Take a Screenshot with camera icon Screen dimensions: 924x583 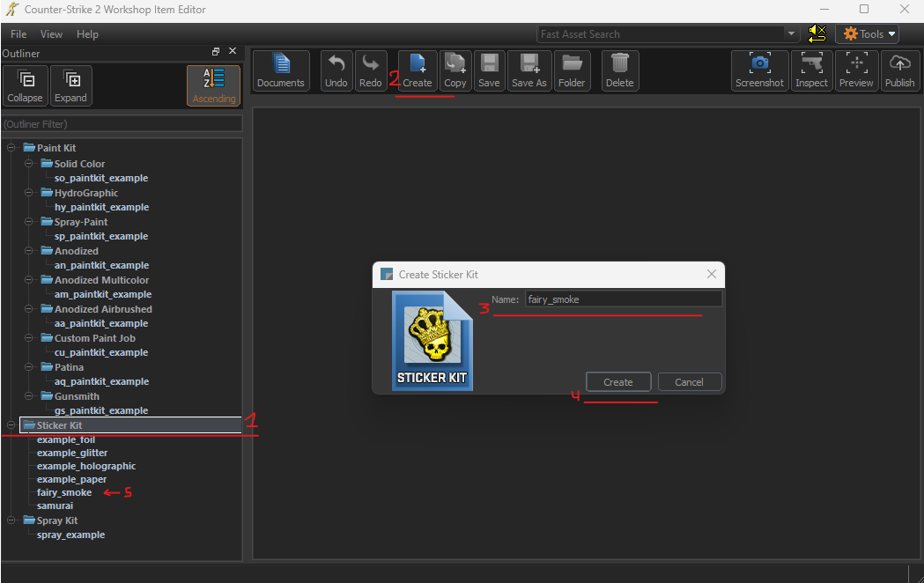click(x=759, y=70)
